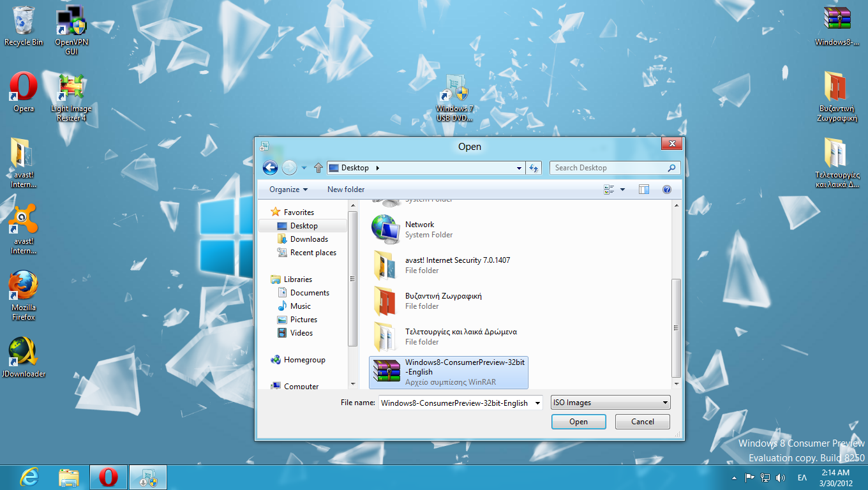Select avast! folder icon on desktop

(x=24, y=163)
